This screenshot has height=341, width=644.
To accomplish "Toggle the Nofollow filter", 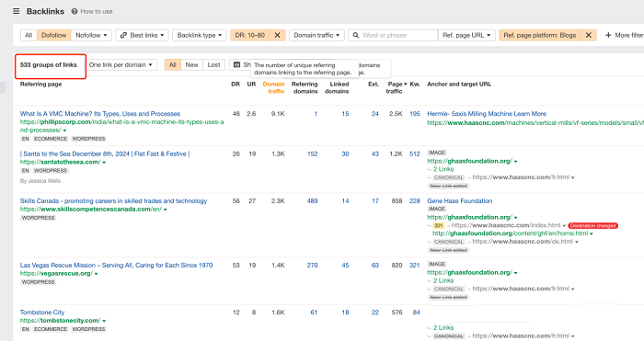I will point(91,35).
